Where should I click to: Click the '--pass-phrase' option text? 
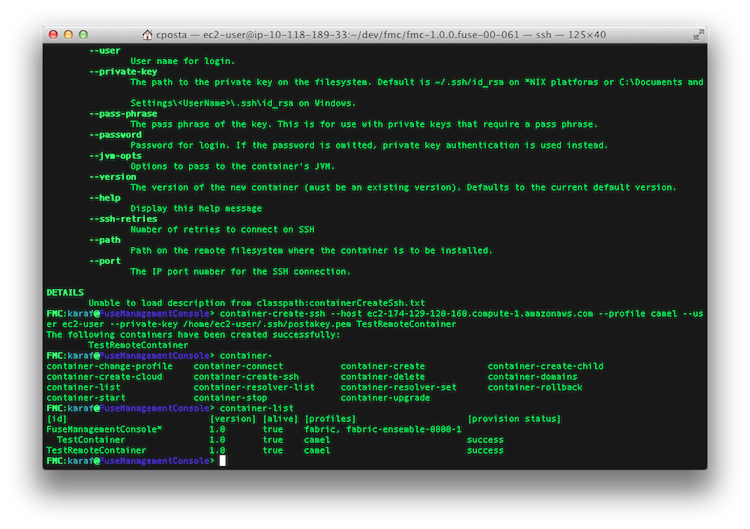(x=123, y=114)
